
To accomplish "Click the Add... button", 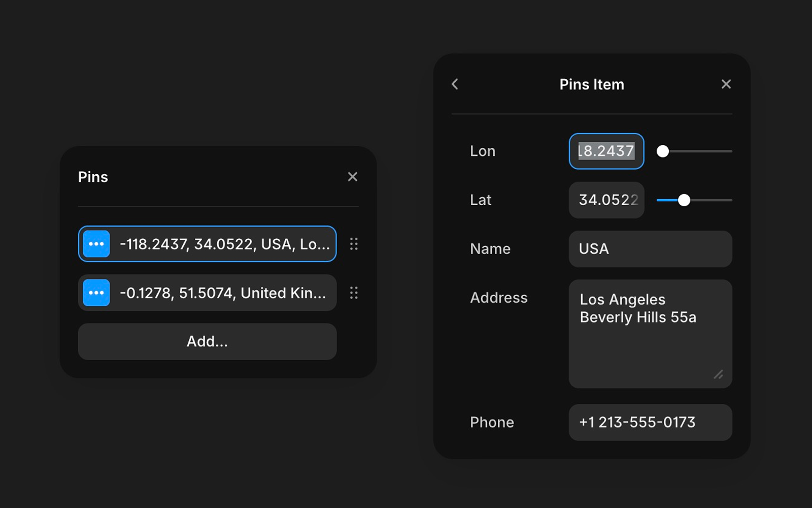I will tap(207, 341).
